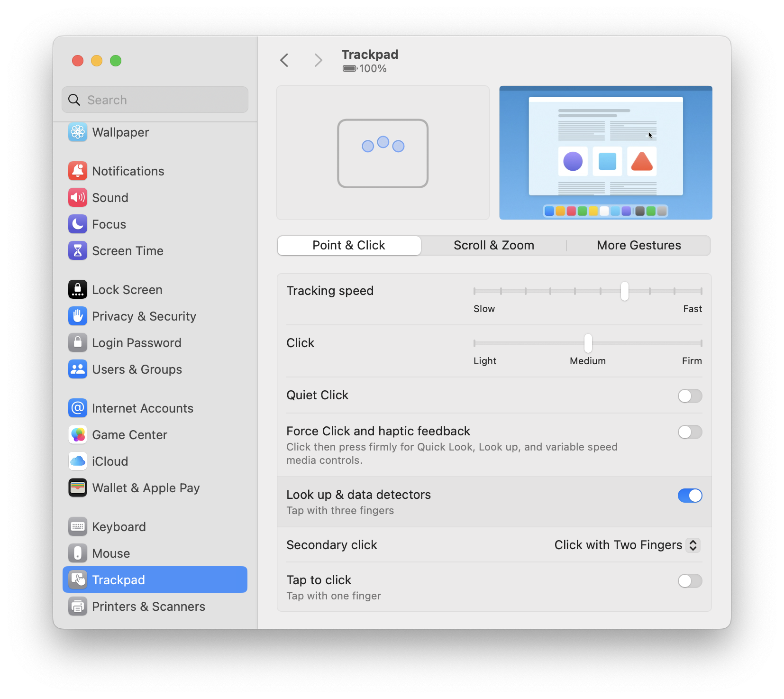This screenshot has height=699, width=784.
Task: Click the Search field
Action: tap(155, 100)
